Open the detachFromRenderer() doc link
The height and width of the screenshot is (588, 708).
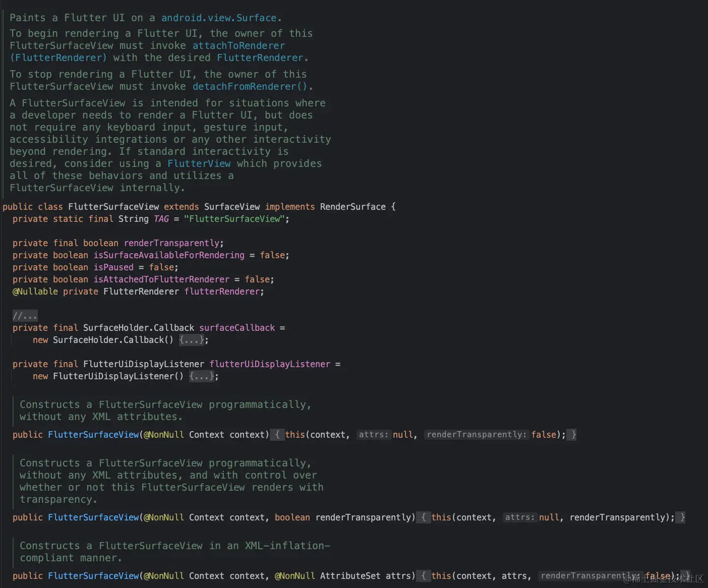coord(250,86)
